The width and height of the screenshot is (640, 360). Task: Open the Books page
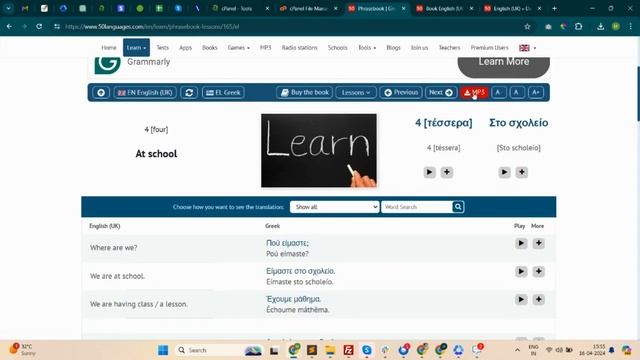(210, 48)
